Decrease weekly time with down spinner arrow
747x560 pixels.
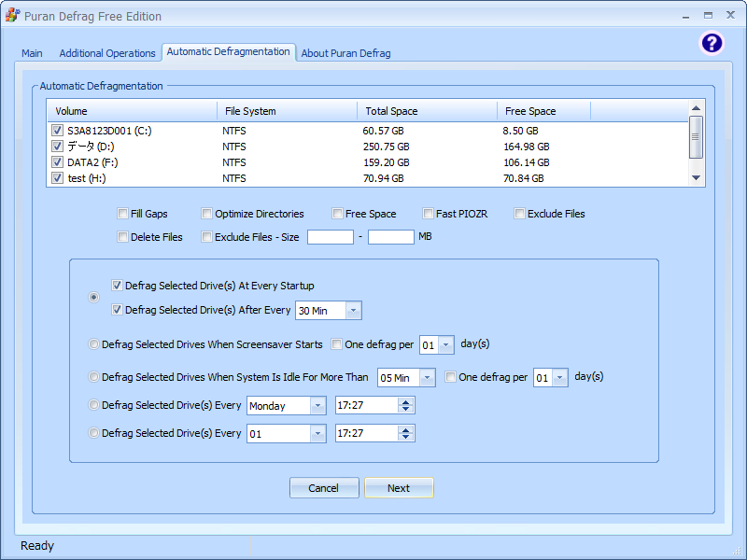coord(406,410)
